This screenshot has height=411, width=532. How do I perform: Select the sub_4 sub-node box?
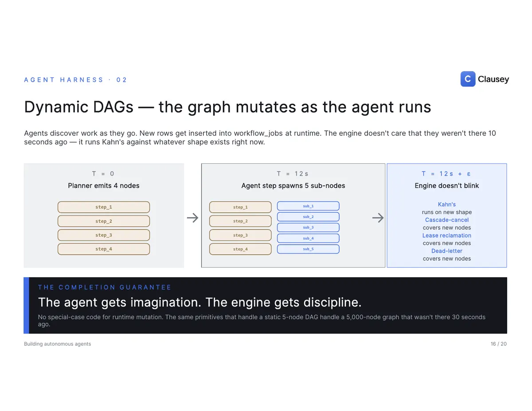[x=308, y=239]
